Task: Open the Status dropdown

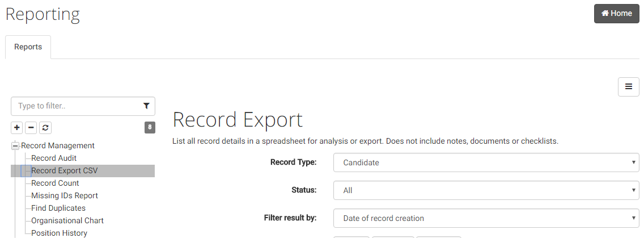Action: tap(486, 191)
